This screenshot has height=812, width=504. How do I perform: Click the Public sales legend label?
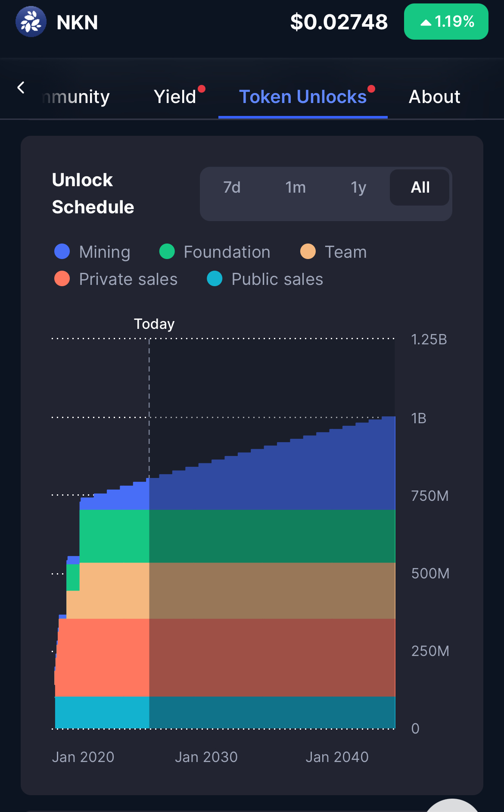(x=277, y=279)
